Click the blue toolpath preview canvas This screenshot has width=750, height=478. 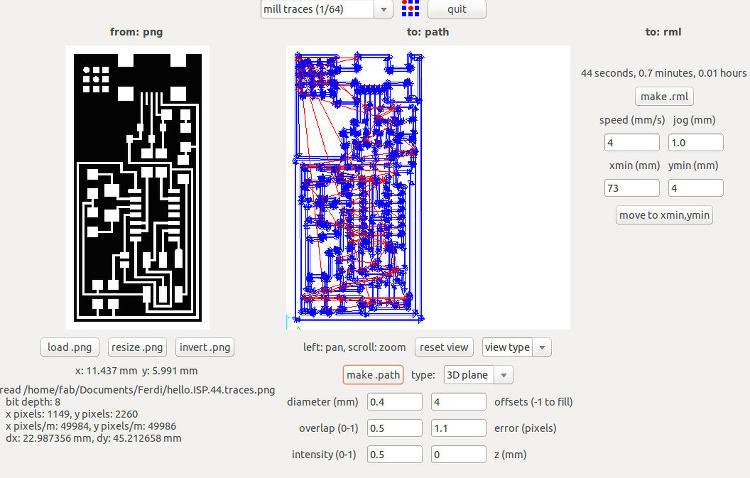coord(428,188)
